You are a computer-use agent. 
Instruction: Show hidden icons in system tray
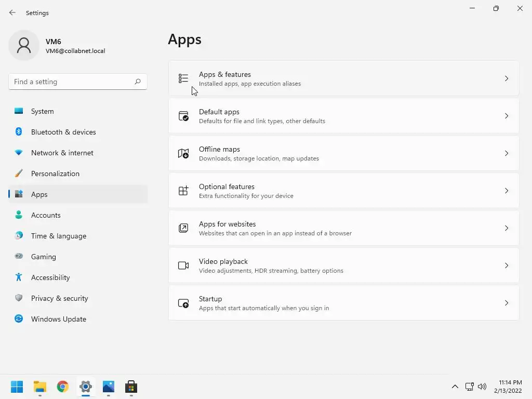click(455, 387)
